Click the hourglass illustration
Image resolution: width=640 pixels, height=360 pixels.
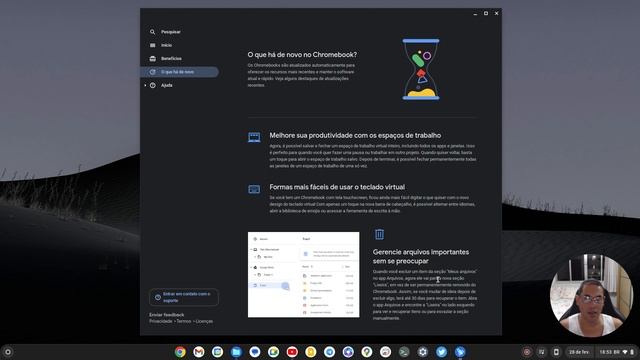(x=421, y=69)
